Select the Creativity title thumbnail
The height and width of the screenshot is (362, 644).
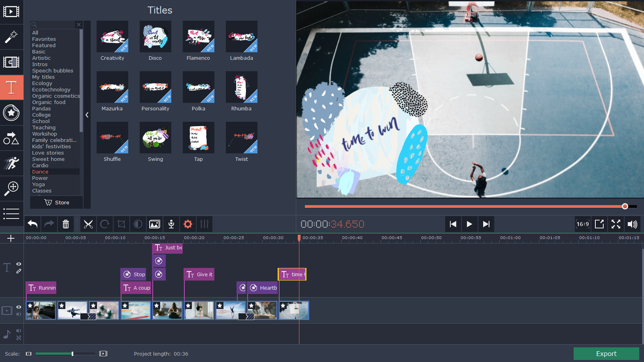tap(112, 37)
